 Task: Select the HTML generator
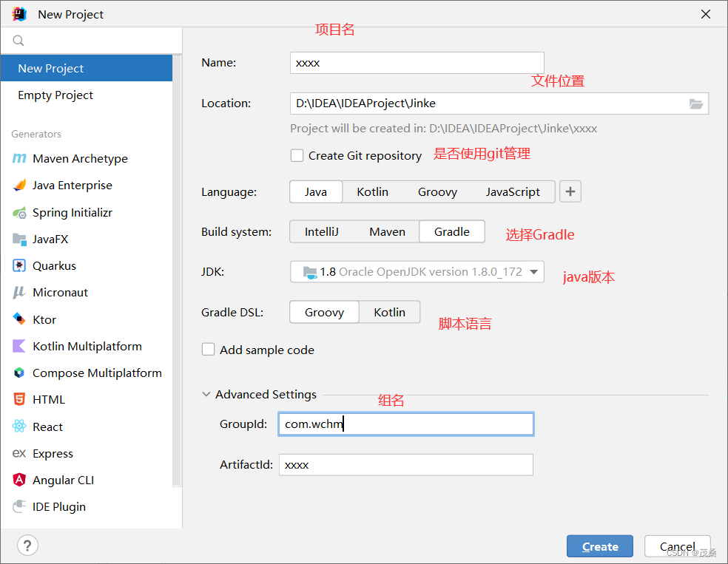pos(87,399)
